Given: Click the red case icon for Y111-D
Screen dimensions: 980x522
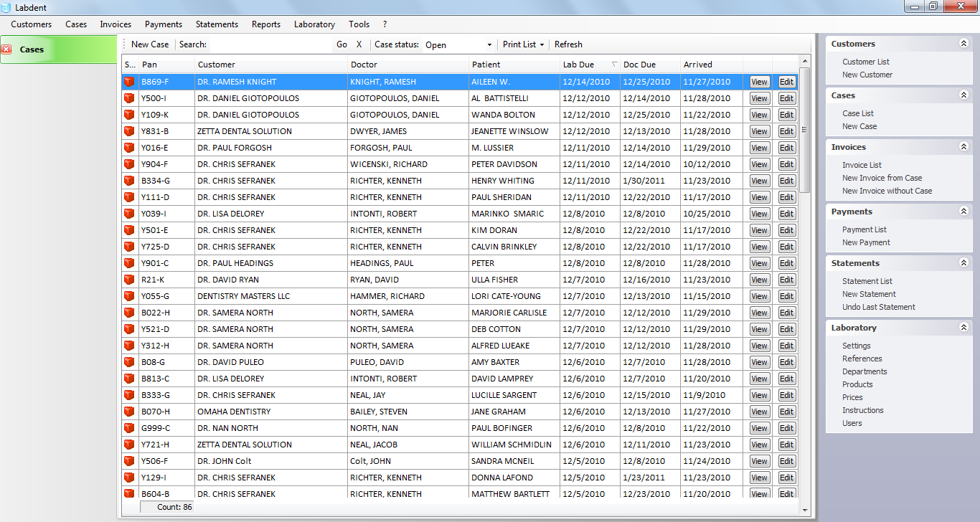Looking at the screenshot, I should [x=129, y=197].
